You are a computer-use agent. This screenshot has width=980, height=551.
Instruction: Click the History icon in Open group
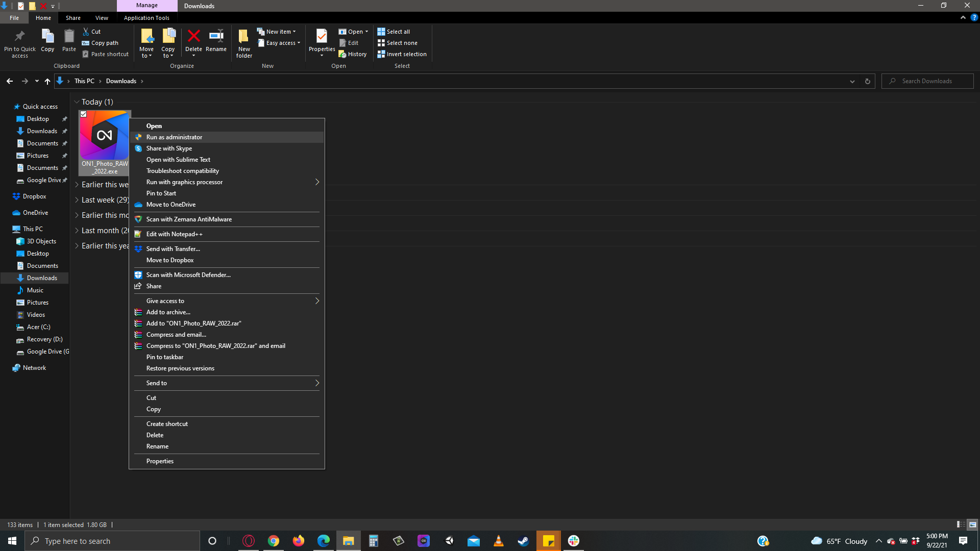(x=353, y=54)
